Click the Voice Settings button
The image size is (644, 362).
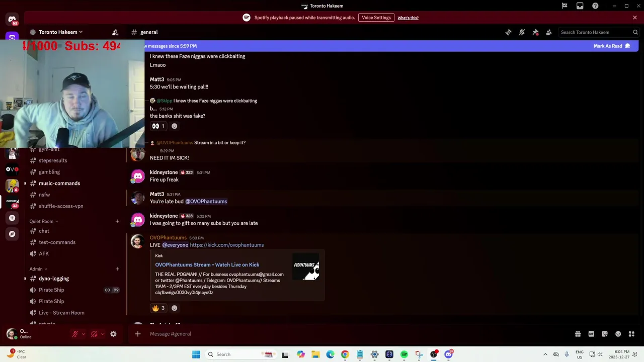(x=376, y=18)
